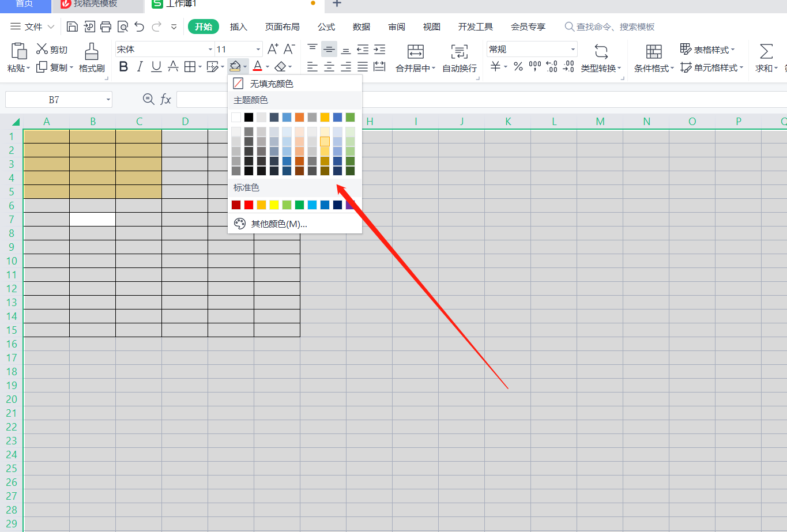Click the 开始 ribbon tab button
787x532 pixels.
[204, 27]
